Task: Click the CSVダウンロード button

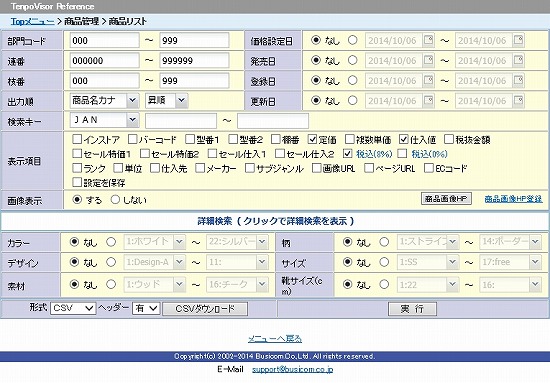Action: click(205, 309)
